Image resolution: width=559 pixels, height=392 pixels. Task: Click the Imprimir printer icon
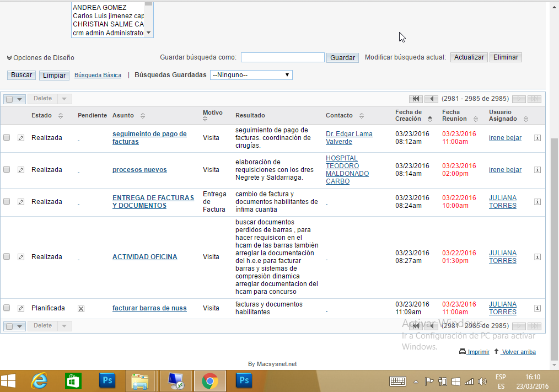point(462,352)
